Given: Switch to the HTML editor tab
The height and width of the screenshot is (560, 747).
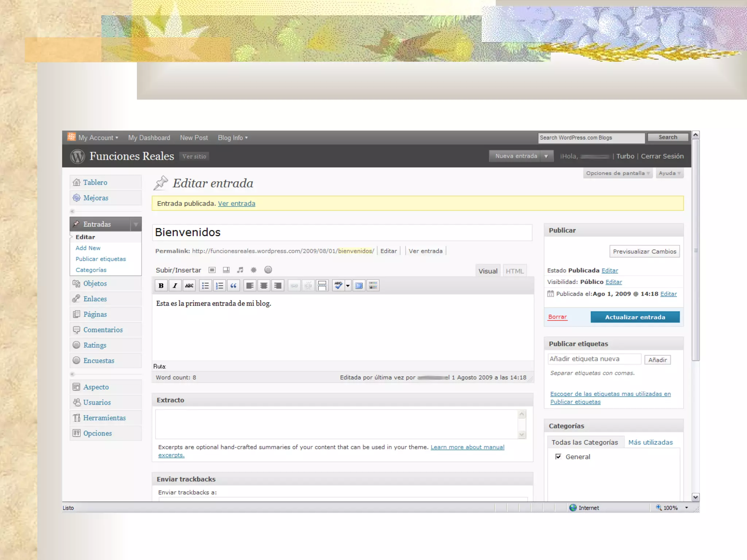Looking at the screenshot, I should click(x=514, y=271).
